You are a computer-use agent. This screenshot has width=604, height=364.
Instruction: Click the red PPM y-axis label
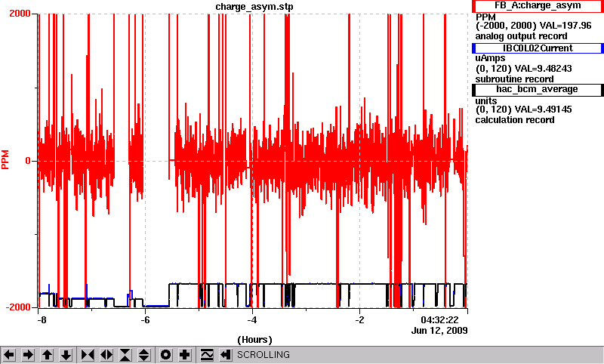coord(5,160)
